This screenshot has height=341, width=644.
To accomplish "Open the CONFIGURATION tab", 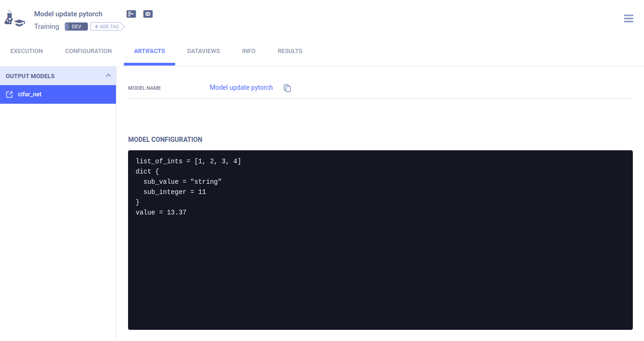I will point(88,51).
